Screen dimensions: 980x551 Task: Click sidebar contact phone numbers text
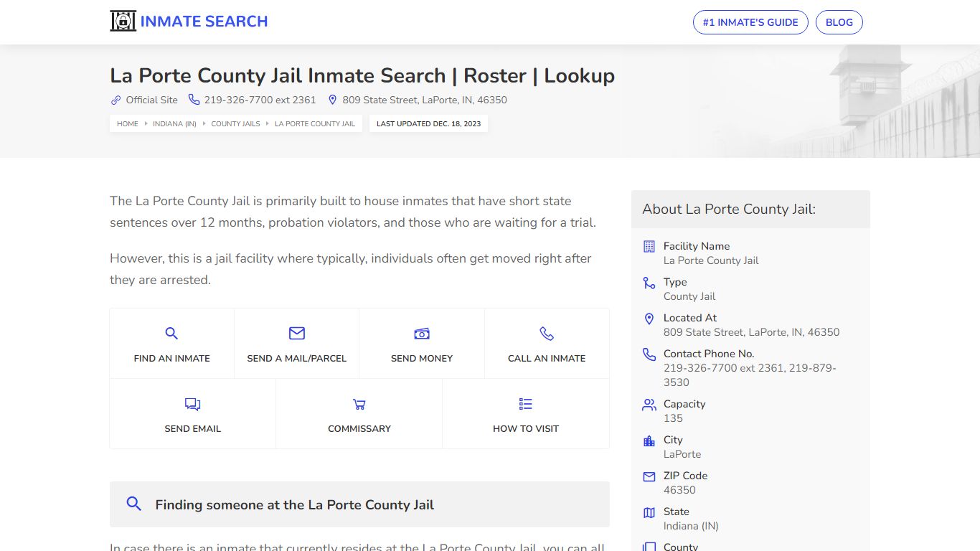pos(750,375)
